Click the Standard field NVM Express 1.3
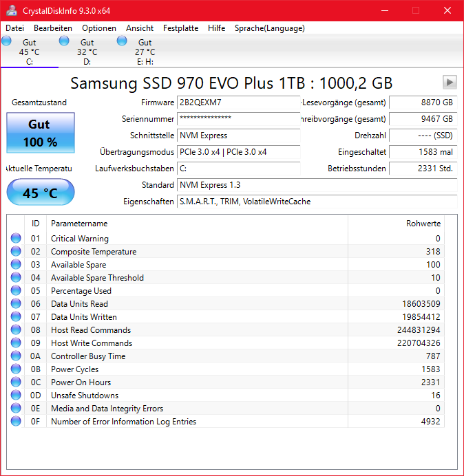Viewport: 464px width, 476px height. (317, 185)
